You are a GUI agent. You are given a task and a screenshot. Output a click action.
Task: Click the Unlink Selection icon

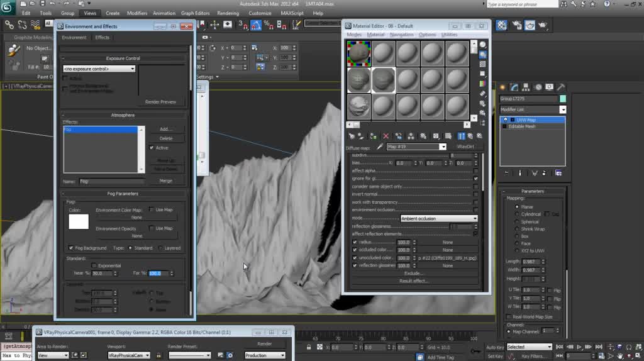click(22, 25)
